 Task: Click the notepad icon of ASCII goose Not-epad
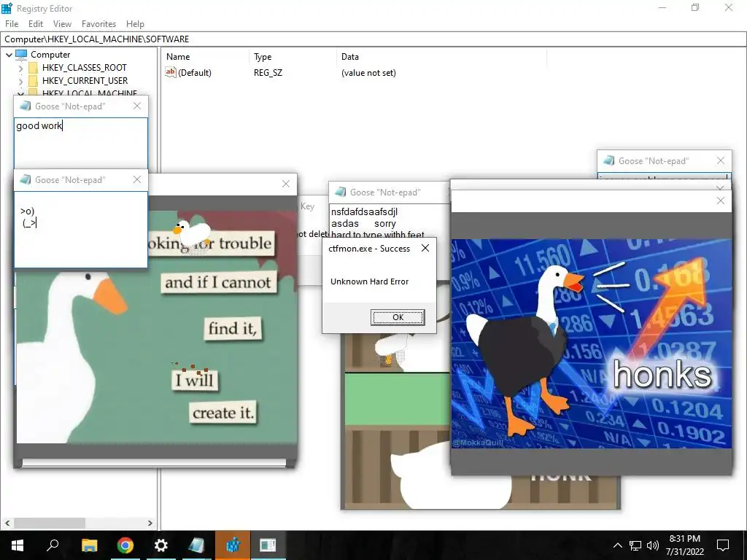[26, 179]
